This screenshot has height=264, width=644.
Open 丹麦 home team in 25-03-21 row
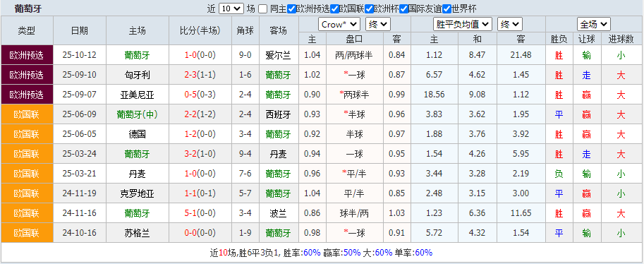pyautogui.click(x=137, y=174)
